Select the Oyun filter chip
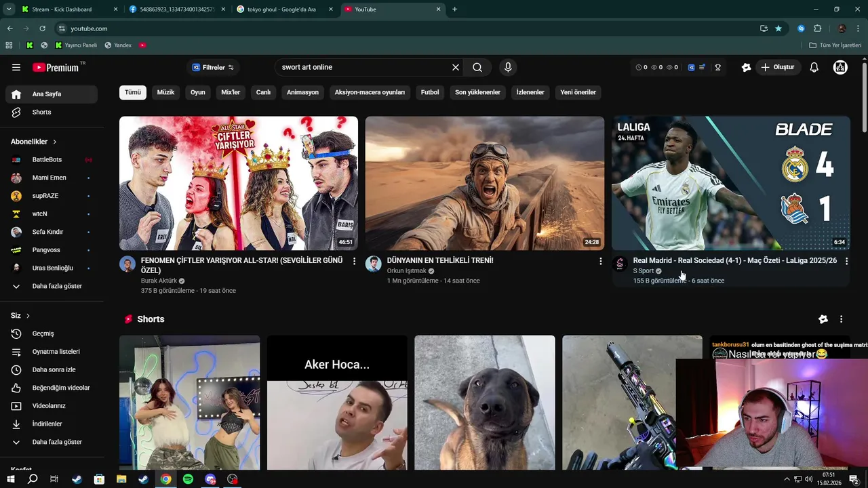This screenshot has height=488, width=868. (197, 92)
